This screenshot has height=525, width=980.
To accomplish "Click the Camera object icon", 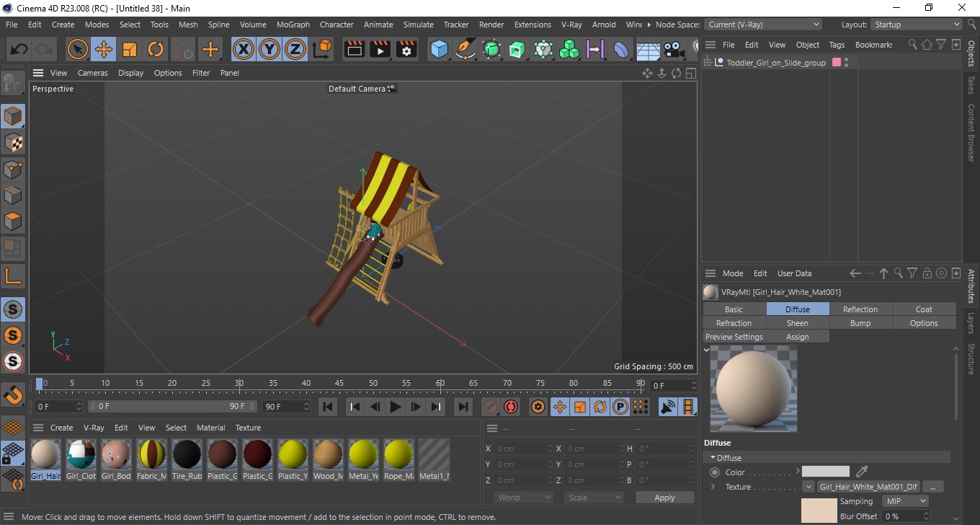I will 674,50.
